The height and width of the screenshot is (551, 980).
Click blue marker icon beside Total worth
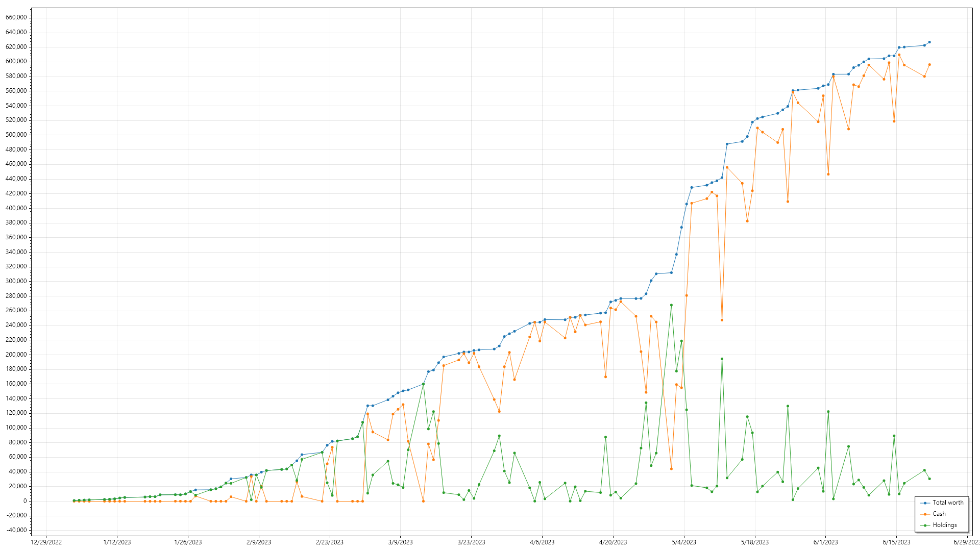(925, 503)
